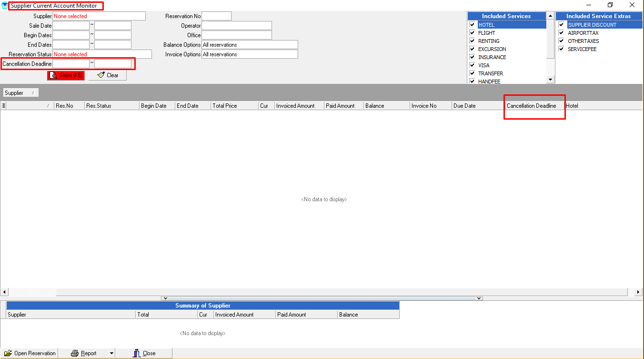Click horizontal scrollbar right arrow
This screenshot has width=644, height=359.
click(x=639, y=292)
